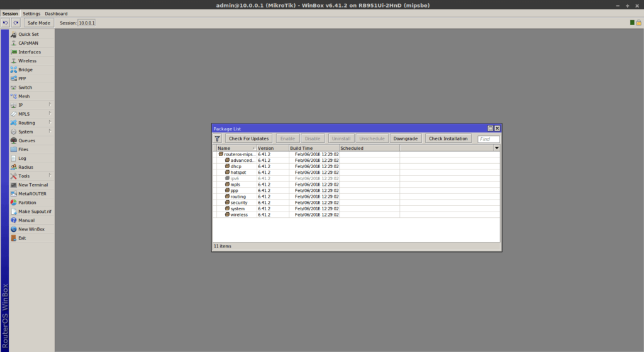Click the Check For Updates button

248,139
